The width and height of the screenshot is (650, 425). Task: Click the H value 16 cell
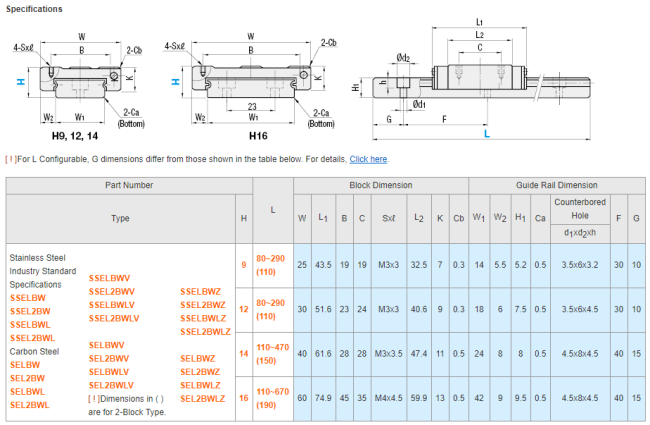click(244, 396)
